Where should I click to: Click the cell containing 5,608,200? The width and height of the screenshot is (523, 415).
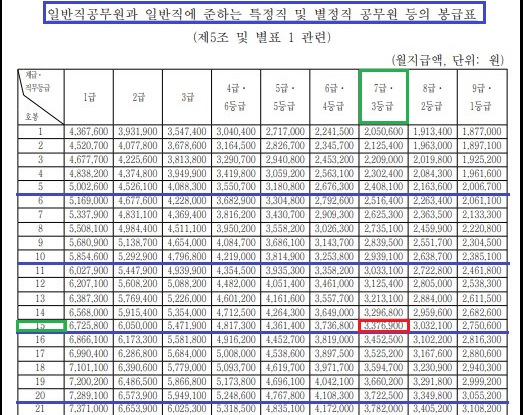click(138, 284)
